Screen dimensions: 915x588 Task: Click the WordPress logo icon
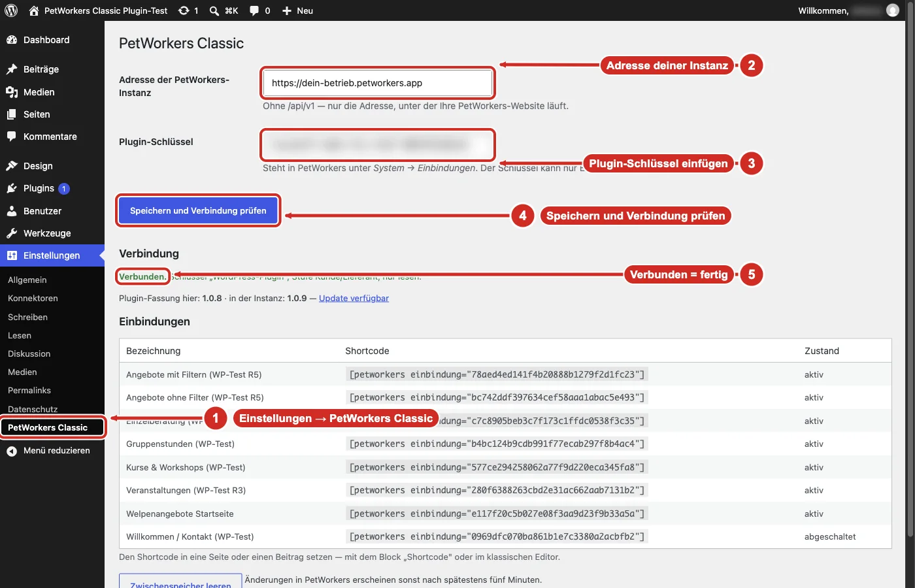[x=11, y=10]
